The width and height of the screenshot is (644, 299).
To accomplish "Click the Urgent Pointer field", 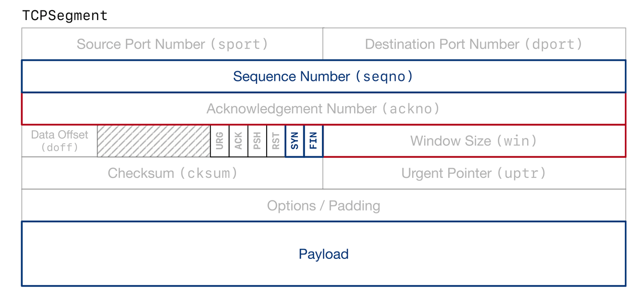I will point(474,173).
